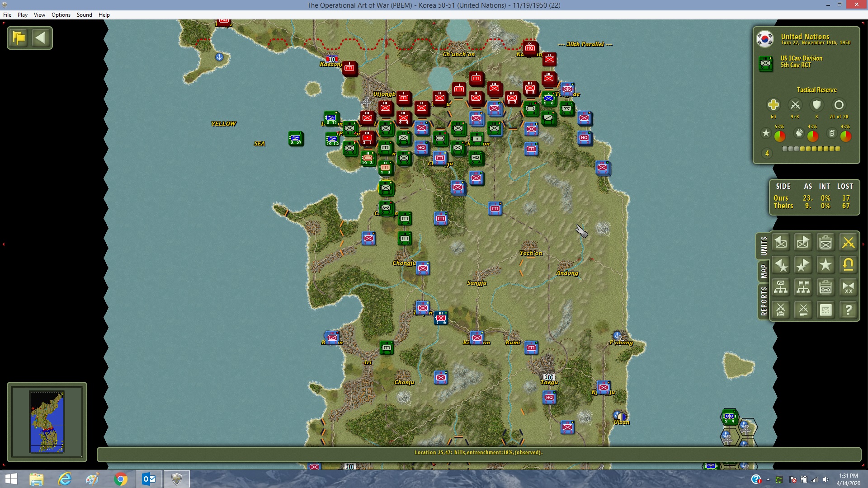Click the Andong city label on map
The height and width of the screenshot is (488, 868).
pyautogui.click(x=567, y=273)
